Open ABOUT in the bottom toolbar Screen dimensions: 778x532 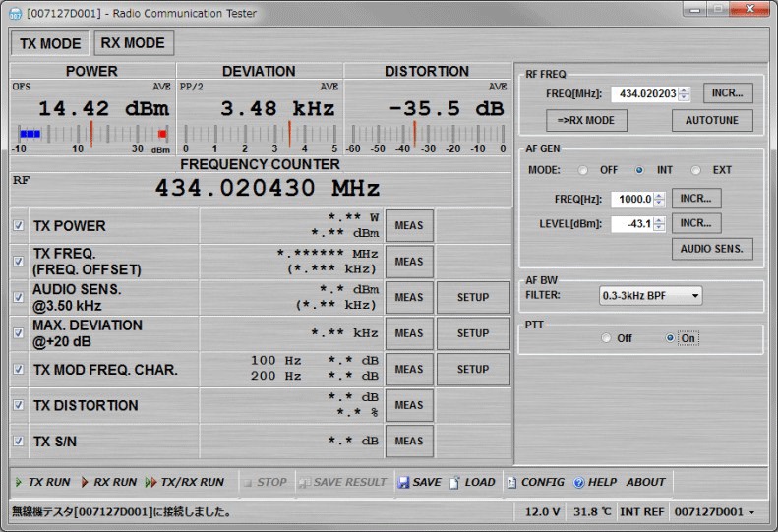coord(645,482)
